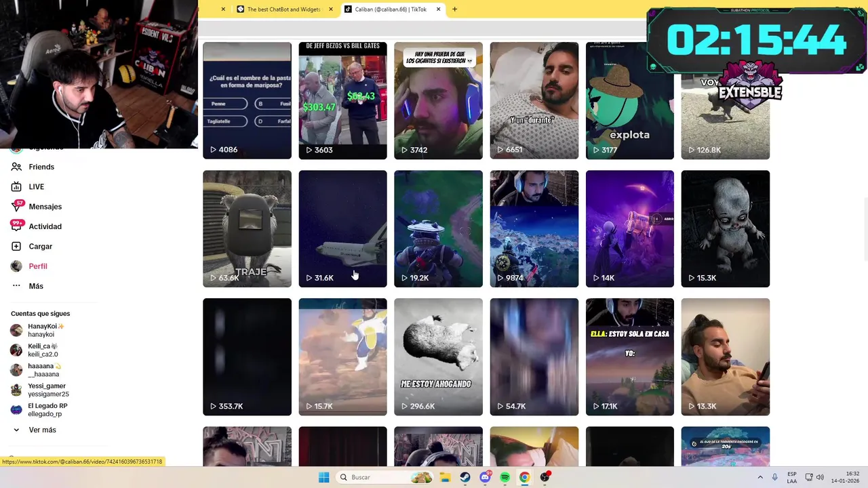Viewport: 868px width, 488px height.
Task: Open dark video with 353.7K views
Action: click(x=247, y=357)
